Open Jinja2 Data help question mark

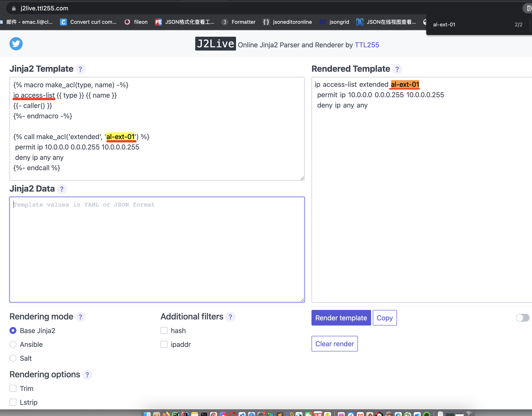62,189
